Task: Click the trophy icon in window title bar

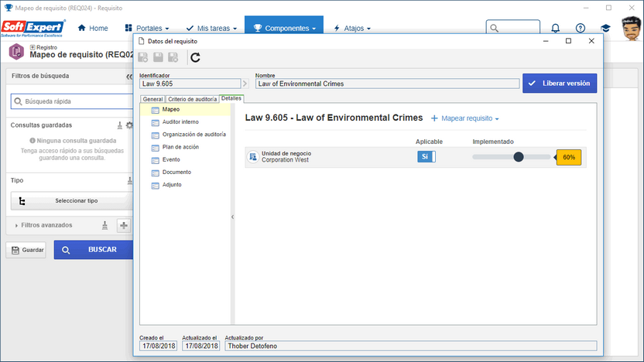Action: point(9,8)
